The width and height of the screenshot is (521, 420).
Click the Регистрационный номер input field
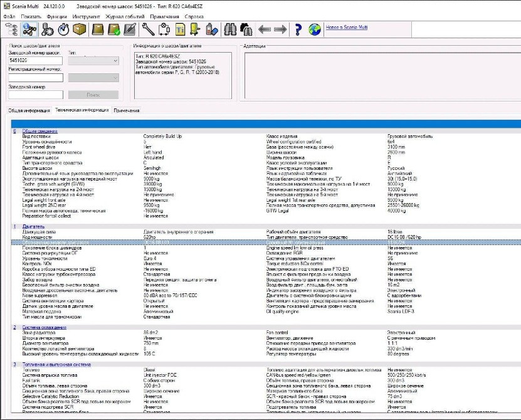[36, 78]
